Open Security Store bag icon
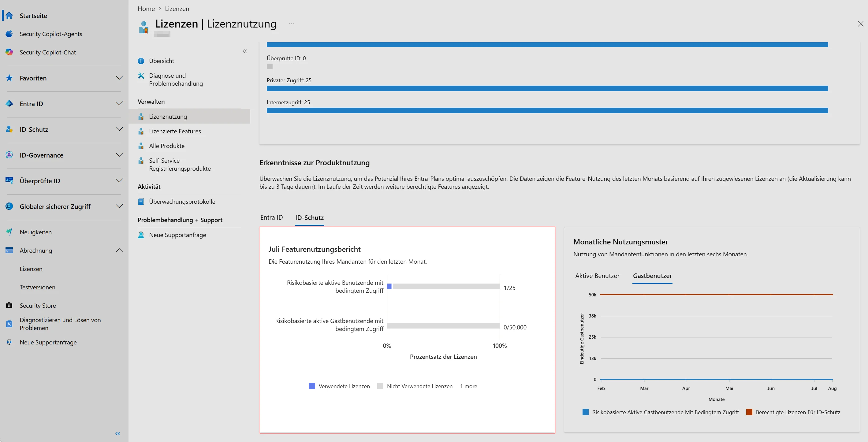868x442 pixels. pyautogui.click(x=9, y=305)
